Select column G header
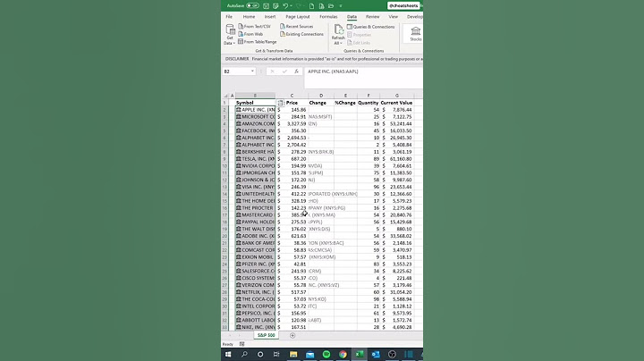This screenshot has width=644, height=361. point(397,96)
